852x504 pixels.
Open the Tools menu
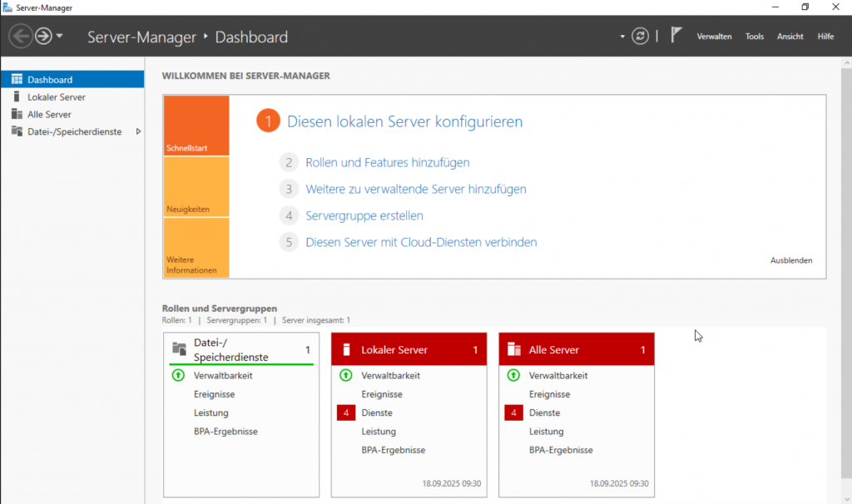754,37
